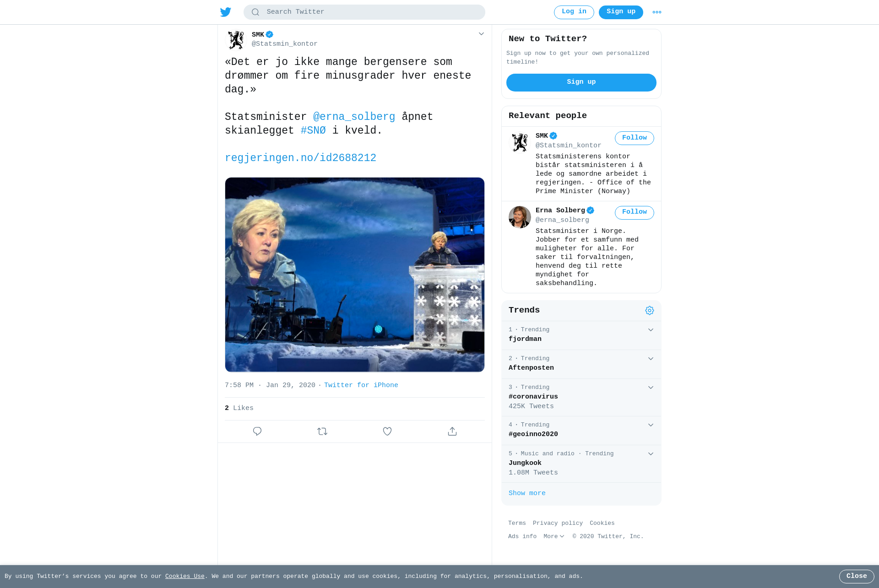Focus the Search Twitter field

pyautogui.click(x=364, y=12)
